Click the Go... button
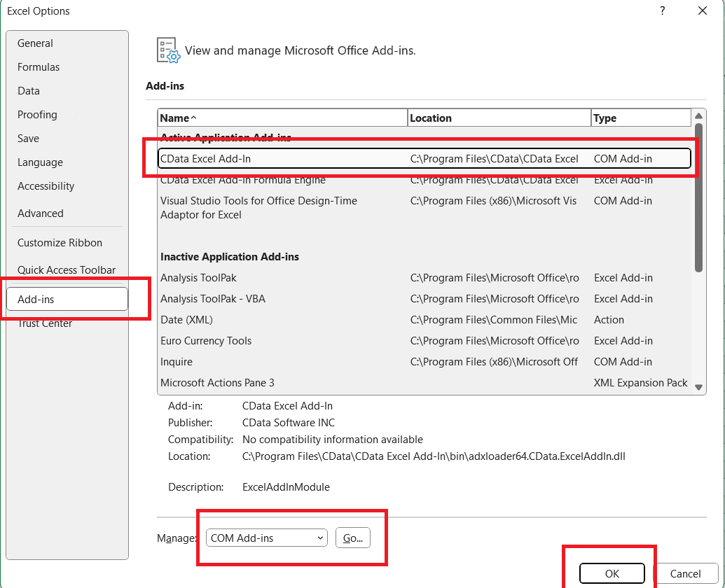The image size is (725, 588). 353,538
